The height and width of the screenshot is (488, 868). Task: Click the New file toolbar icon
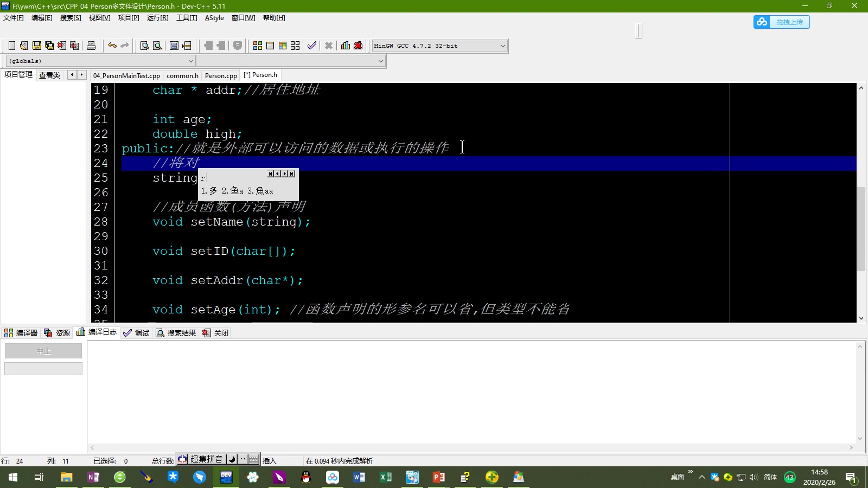point(11,46)
